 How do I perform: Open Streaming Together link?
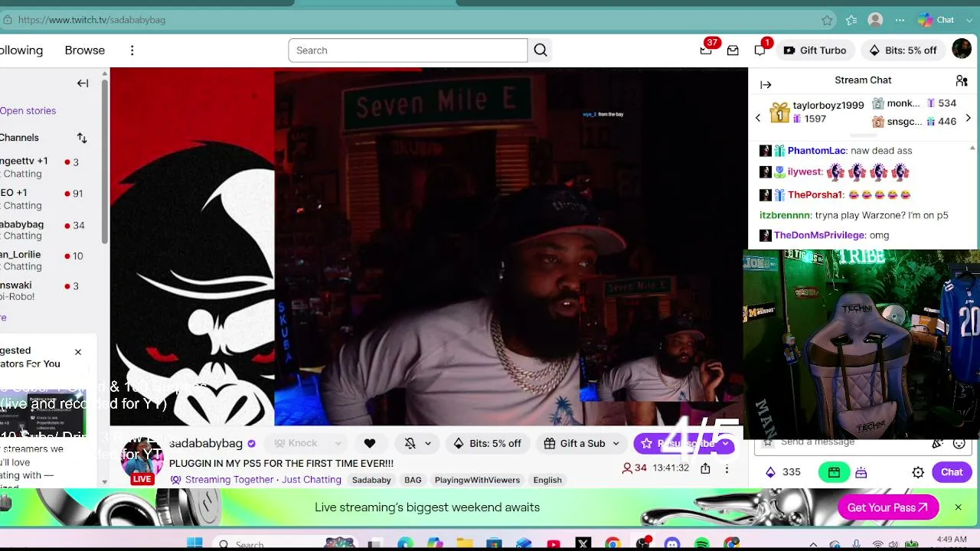pos(230,480)
